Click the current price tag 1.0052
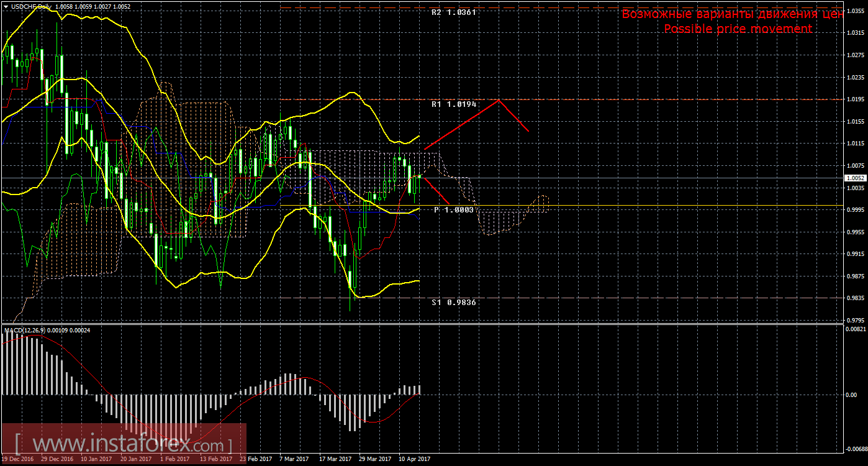 pos(856,178)
